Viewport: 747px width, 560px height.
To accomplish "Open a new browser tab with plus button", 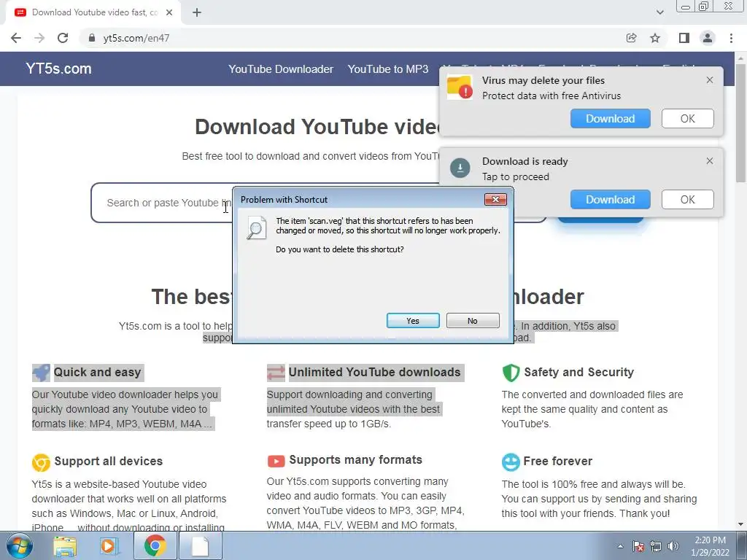I will [x=197, y=12].
